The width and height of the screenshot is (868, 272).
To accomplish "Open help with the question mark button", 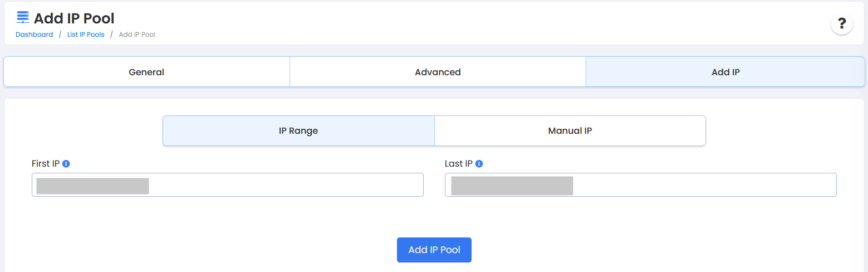I will tap(841, 24).
